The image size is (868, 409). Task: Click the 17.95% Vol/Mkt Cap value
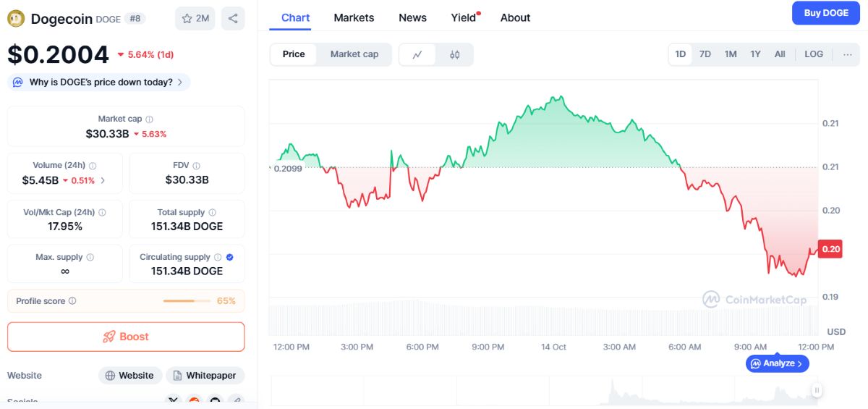tap(65, 227)
